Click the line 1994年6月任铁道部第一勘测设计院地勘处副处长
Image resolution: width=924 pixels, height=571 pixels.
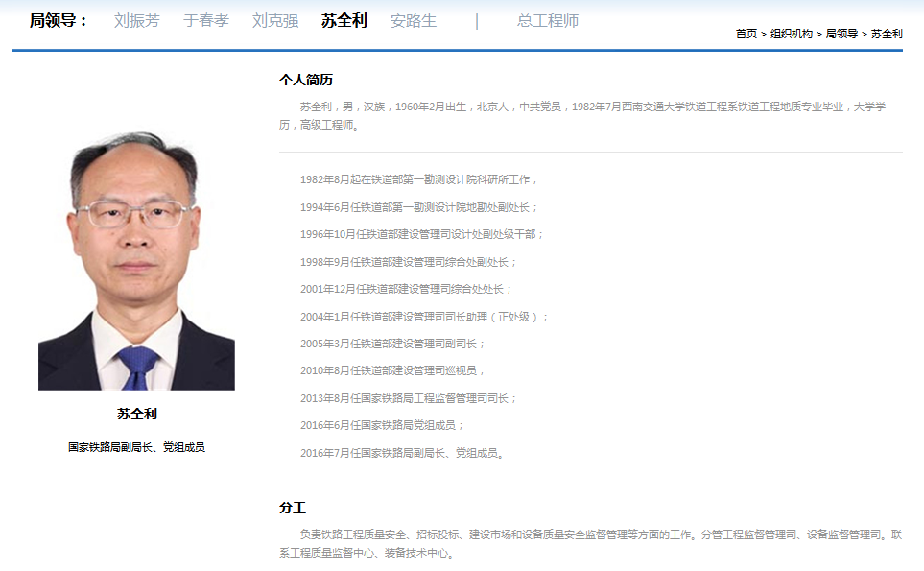[418, 207]
